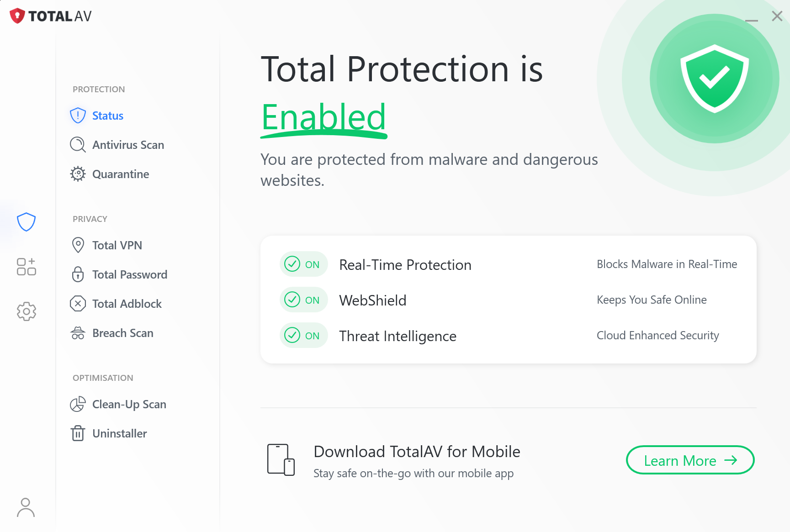Click the Quarantine bug icon
The height and width of the screenshot is (532, 790).
click(78, 174)
